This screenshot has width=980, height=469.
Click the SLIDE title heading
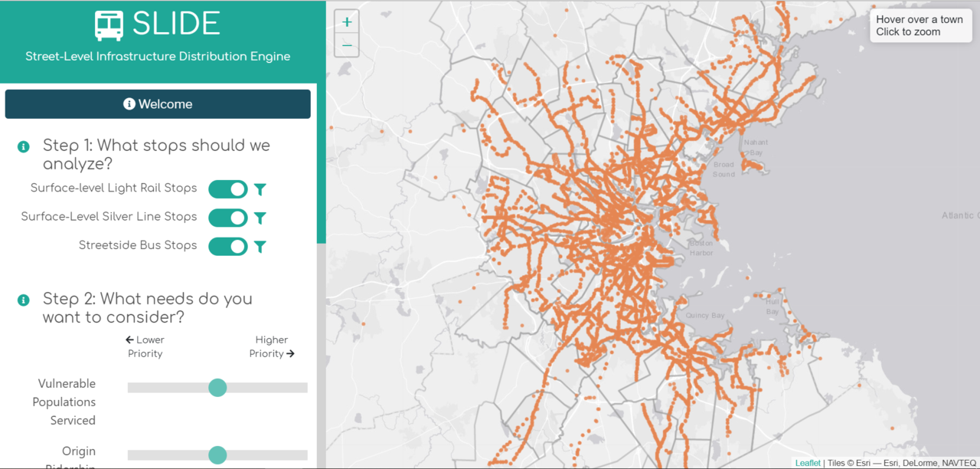point(176,25)
